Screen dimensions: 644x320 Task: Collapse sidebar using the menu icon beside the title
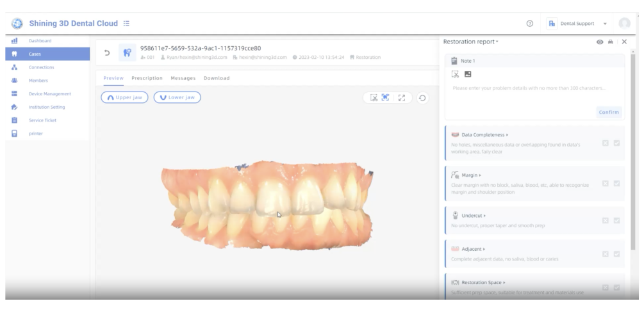(x=126, y=24)
